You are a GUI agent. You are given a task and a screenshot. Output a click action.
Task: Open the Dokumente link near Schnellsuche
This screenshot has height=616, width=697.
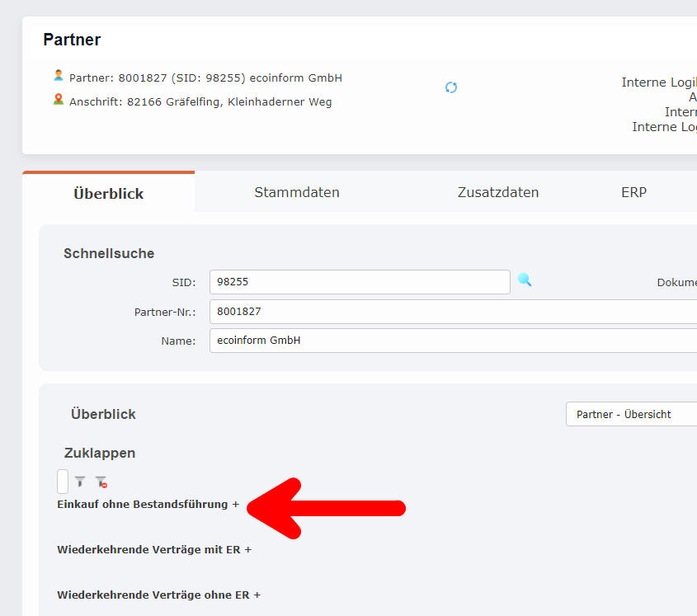tap(680, 281)
